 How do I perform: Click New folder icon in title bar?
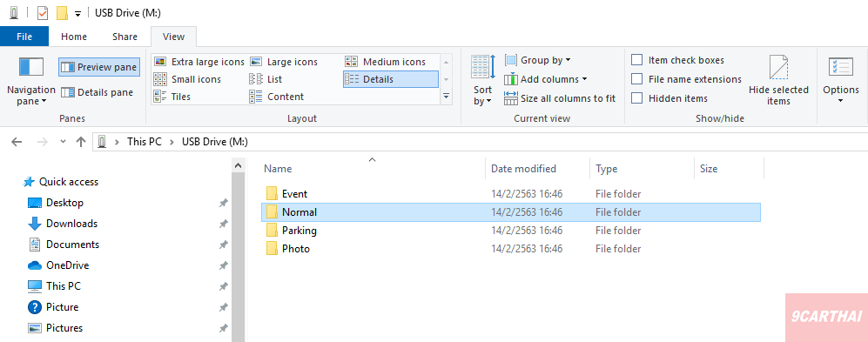click(x=62, y=13)
